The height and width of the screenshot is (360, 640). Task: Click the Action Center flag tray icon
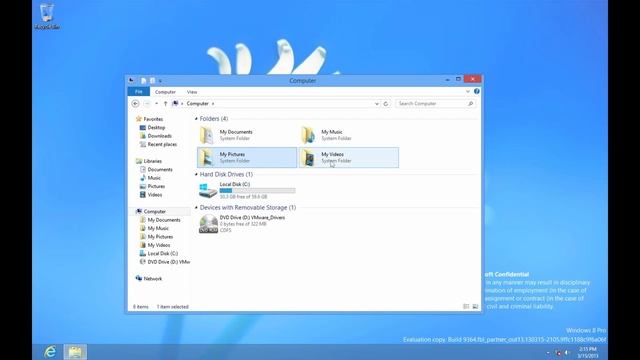tap(558, 353)
